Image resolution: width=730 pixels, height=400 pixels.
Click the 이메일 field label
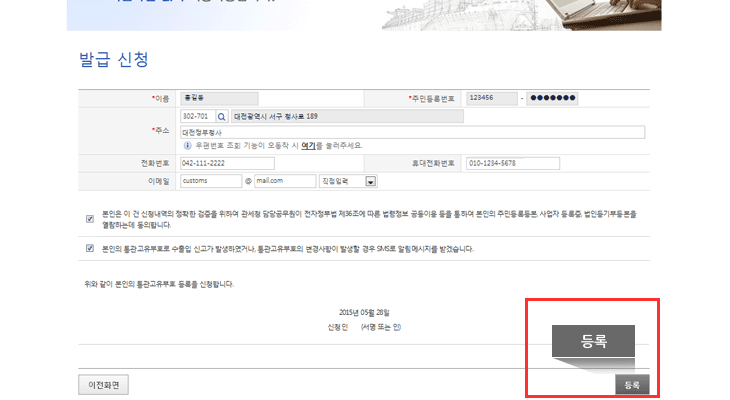pyautogui.click(x=159, y=181)
